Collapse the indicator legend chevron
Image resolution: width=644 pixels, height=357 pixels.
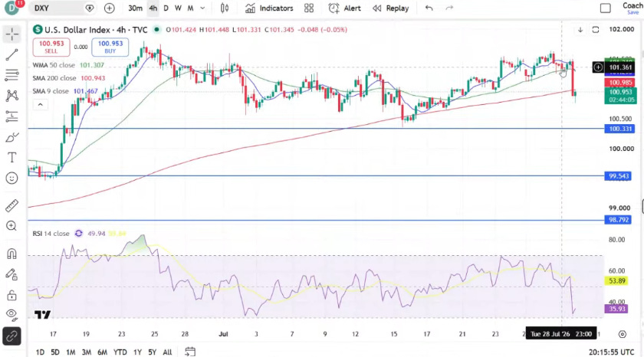click(x=40, y=105)
